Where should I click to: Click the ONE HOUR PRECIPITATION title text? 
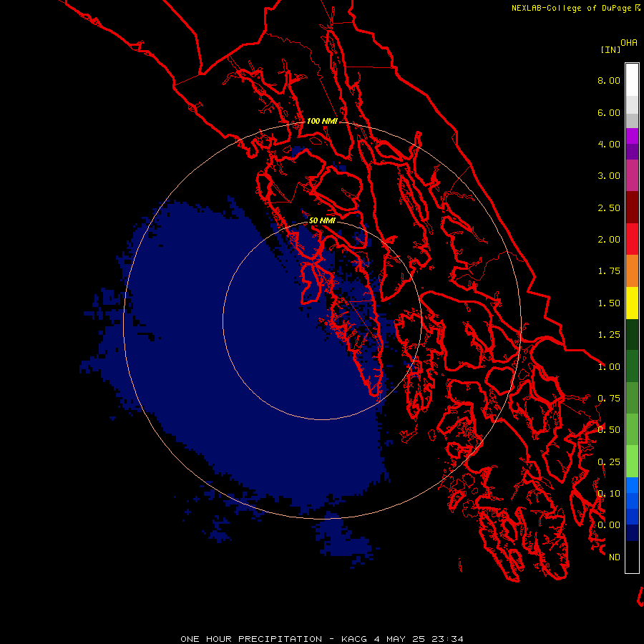(251, 639)
